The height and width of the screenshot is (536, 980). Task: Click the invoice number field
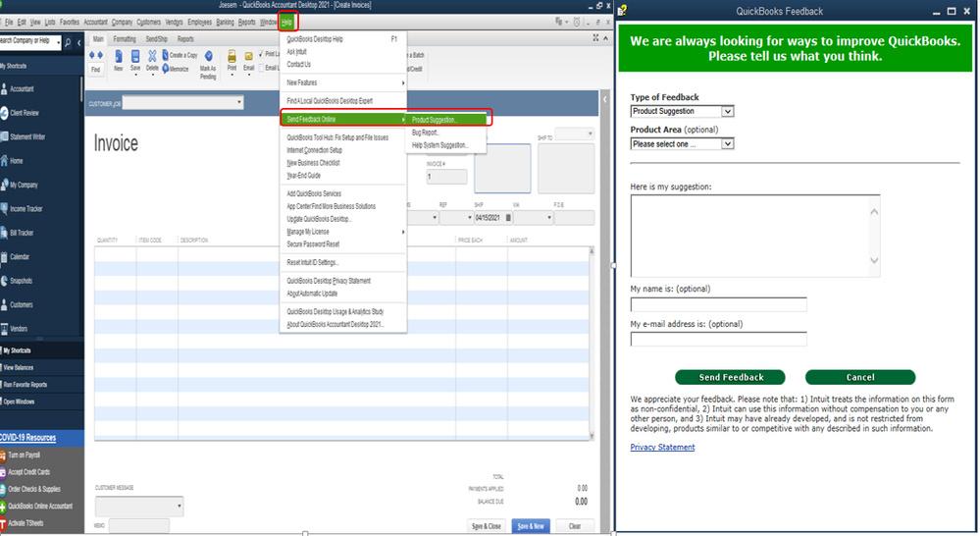point(446,177)
